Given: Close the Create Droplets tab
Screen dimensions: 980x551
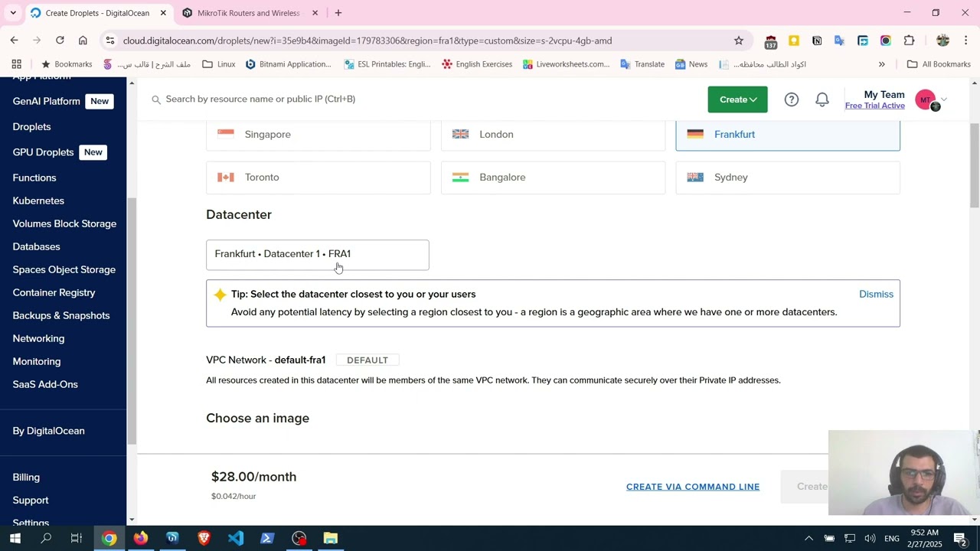Looking at the screenshot, I should (163, 13).
